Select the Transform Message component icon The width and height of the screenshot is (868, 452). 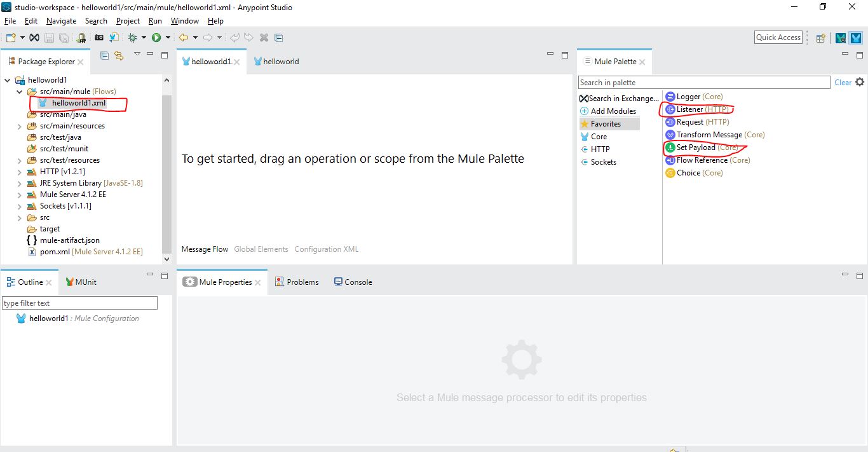coord(670,135)
